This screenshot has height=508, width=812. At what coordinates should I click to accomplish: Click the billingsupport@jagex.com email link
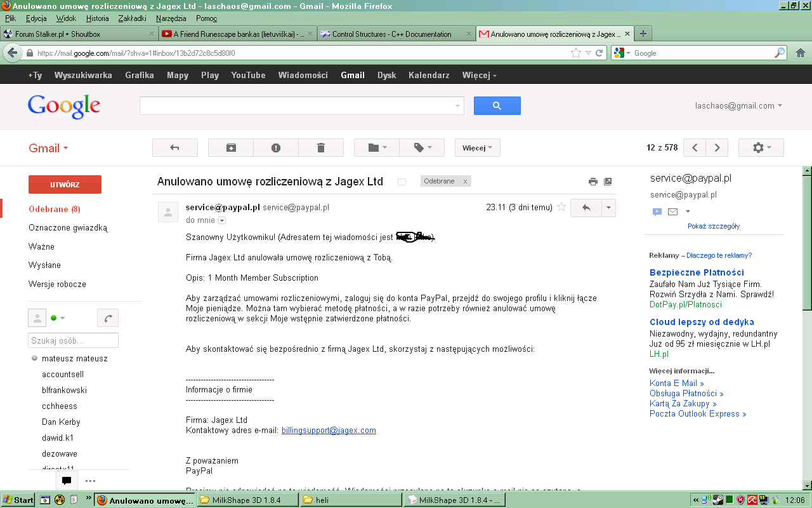click(x=329, y=430)
